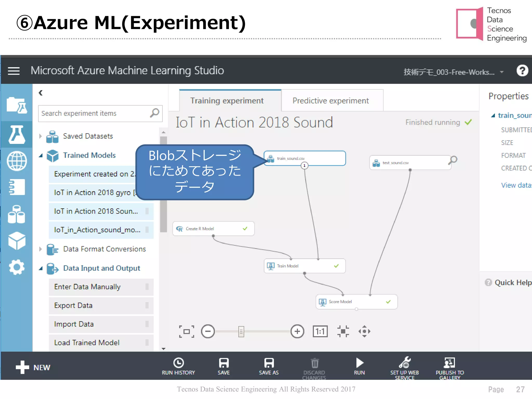The width and height of the screenshot is (532, 399).
Task: Click Score Model output port
Action: point(356,309)
